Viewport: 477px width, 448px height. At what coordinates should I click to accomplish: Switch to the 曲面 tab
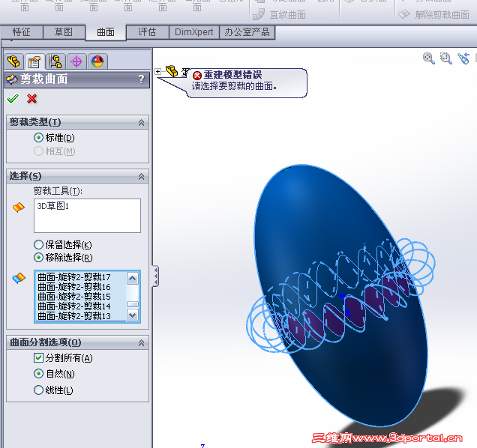click(x=106, y=32)
